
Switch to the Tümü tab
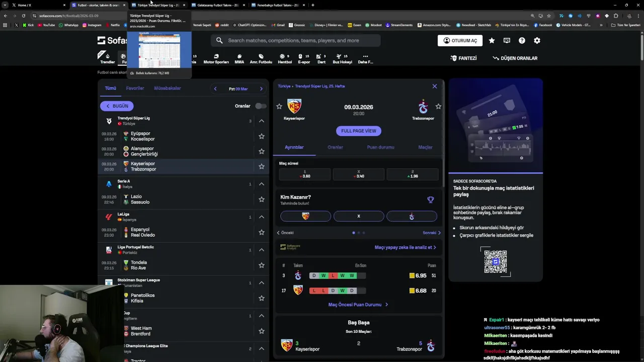(110, 88)
